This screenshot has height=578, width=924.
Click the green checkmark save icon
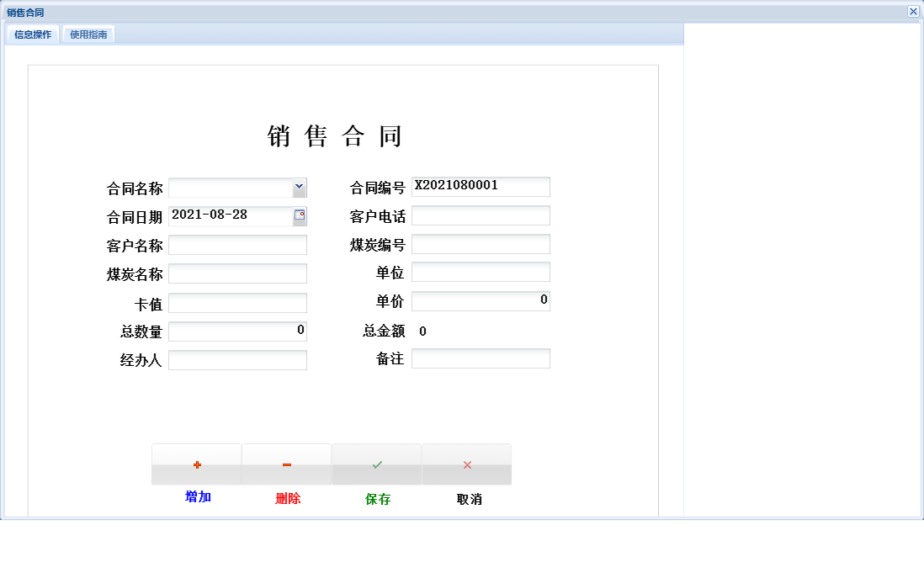click(376, 464)
